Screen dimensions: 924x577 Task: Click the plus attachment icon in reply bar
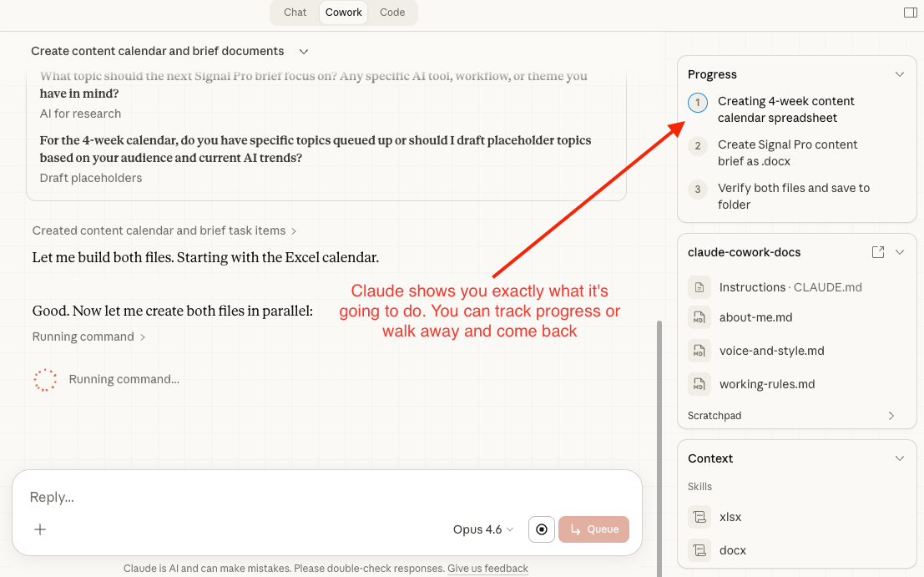click(x=39, y=529)
